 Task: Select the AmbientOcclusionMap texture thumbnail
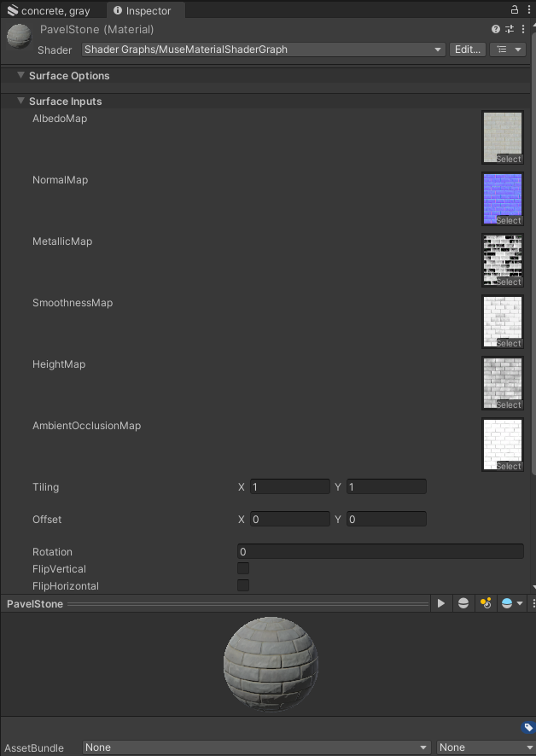click(503, 445)
